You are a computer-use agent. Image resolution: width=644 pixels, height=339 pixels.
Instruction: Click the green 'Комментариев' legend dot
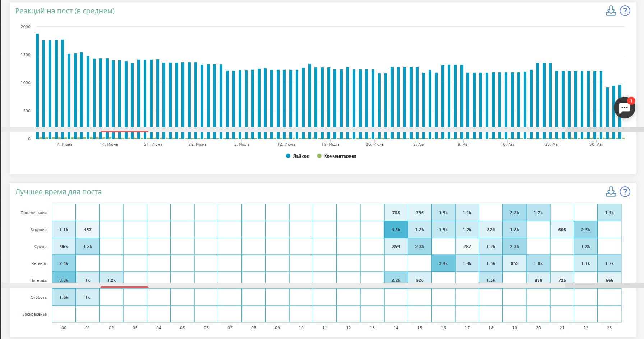(x=319, y=156)
